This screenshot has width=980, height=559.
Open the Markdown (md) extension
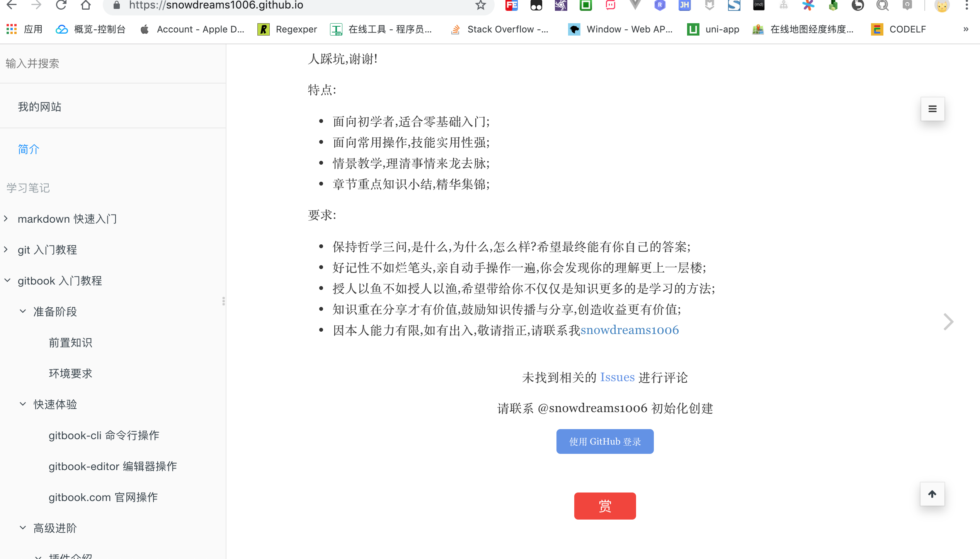758,6
